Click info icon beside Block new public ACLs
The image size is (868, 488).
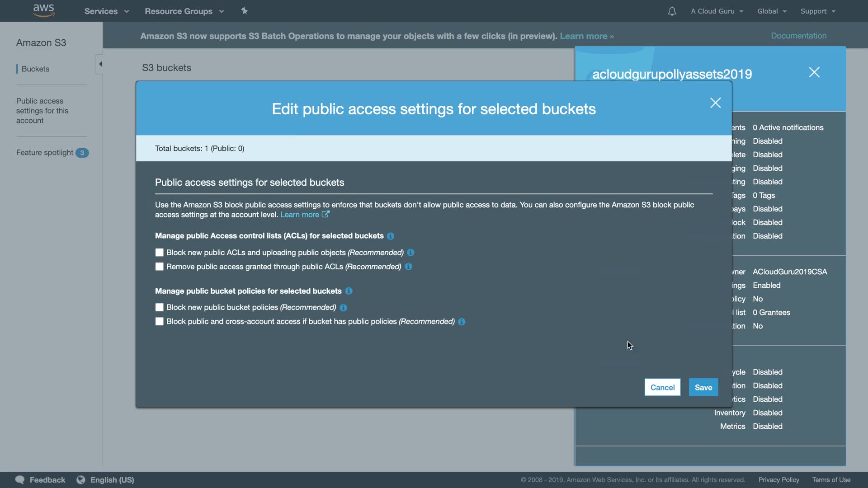pyautogui.click(x=410, y=253)
